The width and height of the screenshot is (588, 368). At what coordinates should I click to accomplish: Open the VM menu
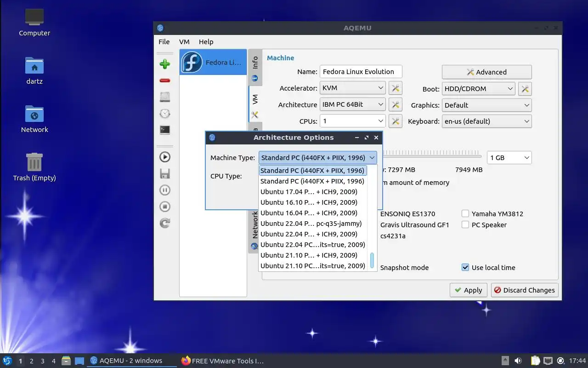click(184, 41)
